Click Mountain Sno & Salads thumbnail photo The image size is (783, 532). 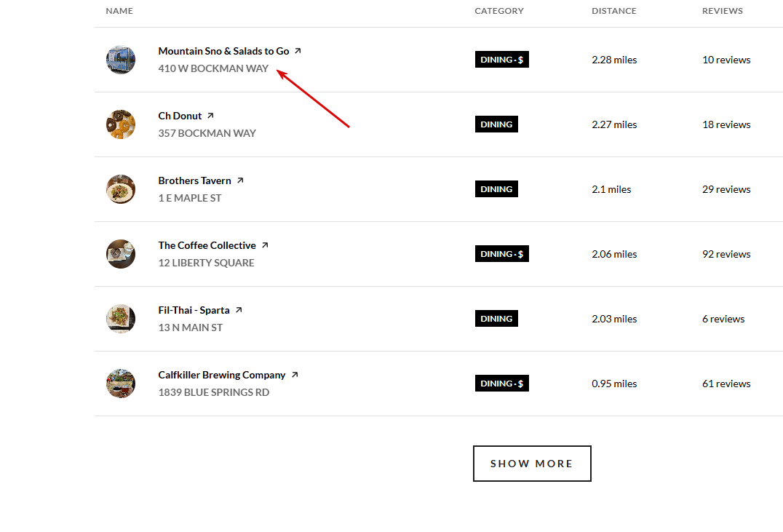[121, 60]
